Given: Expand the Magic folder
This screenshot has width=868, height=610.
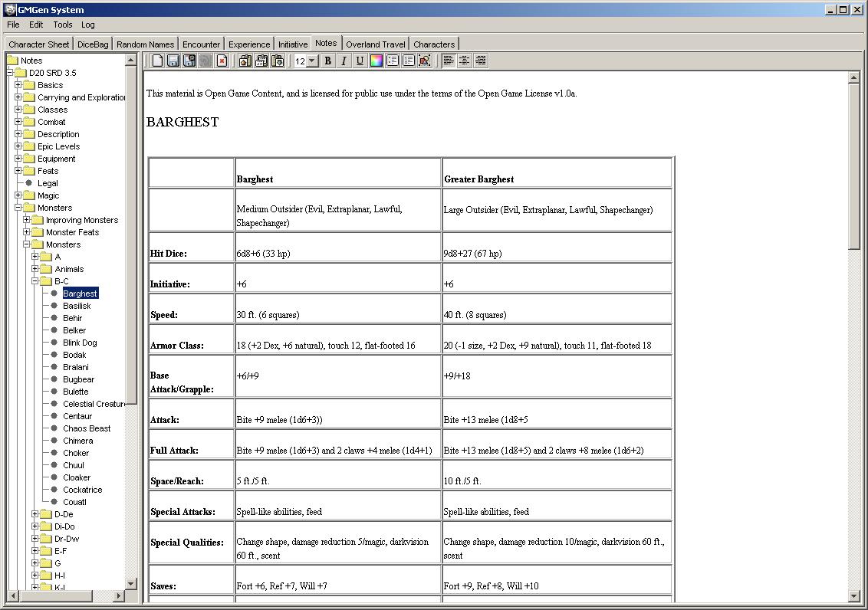Looking at the screenshot, I should pos(18,195).
